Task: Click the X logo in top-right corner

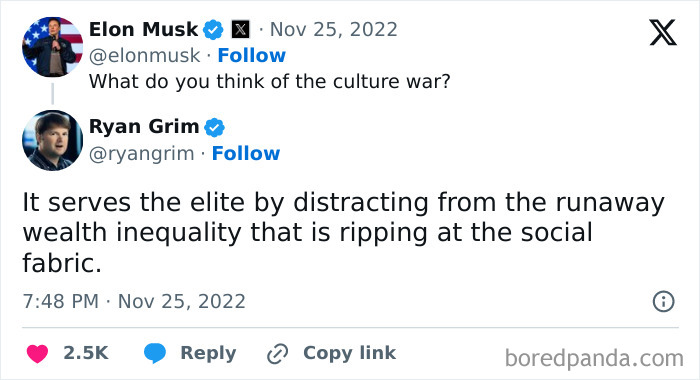Action: pos(663,33)
